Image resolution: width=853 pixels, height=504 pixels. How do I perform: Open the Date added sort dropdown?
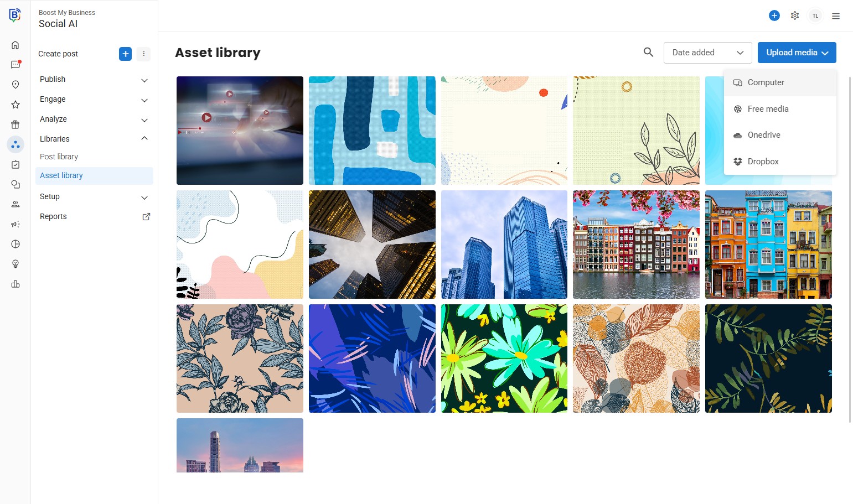[x=707, y=53]
